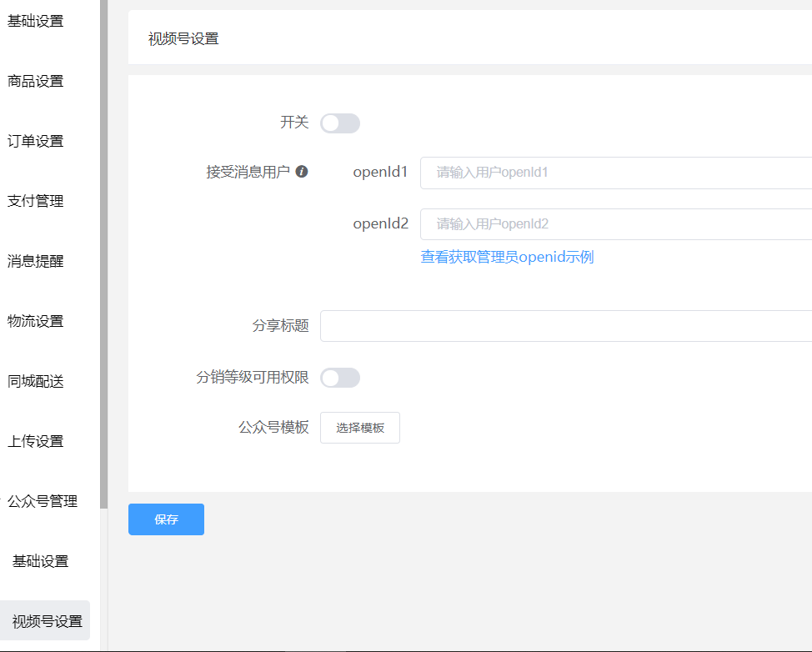The height and width of the screenshot is (652, 812).
Task: Go to 商品设置 in the sidebar
Action: click(36, 82)
